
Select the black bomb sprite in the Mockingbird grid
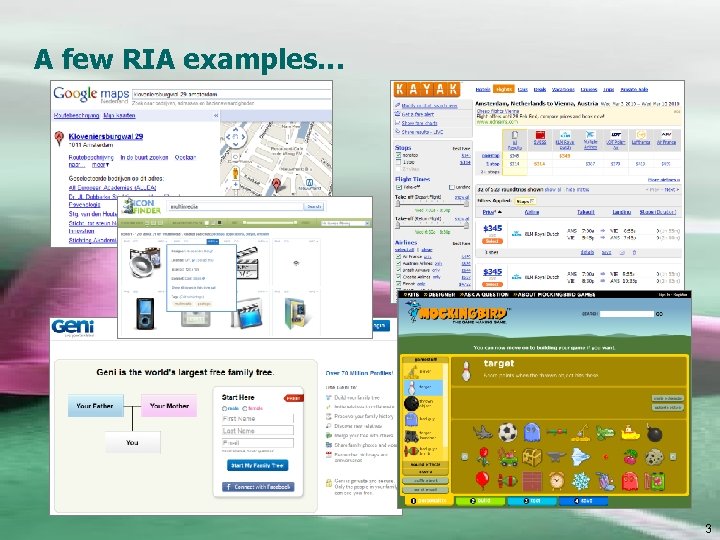(654, 432)
